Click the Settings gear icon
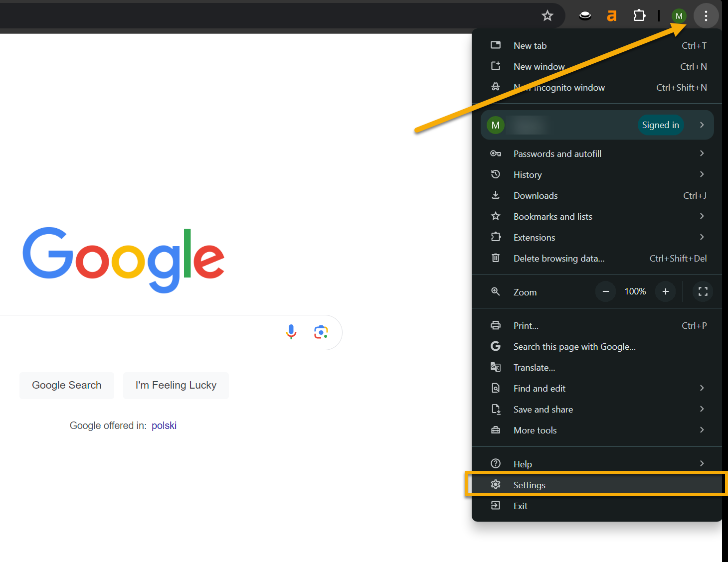 pyautogui.click(x=496, y=484)
